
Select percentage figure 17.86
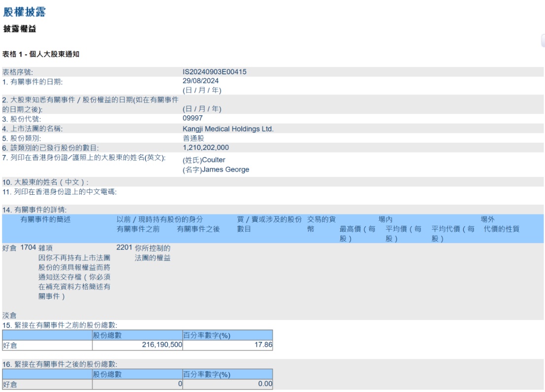click(263, 345)
